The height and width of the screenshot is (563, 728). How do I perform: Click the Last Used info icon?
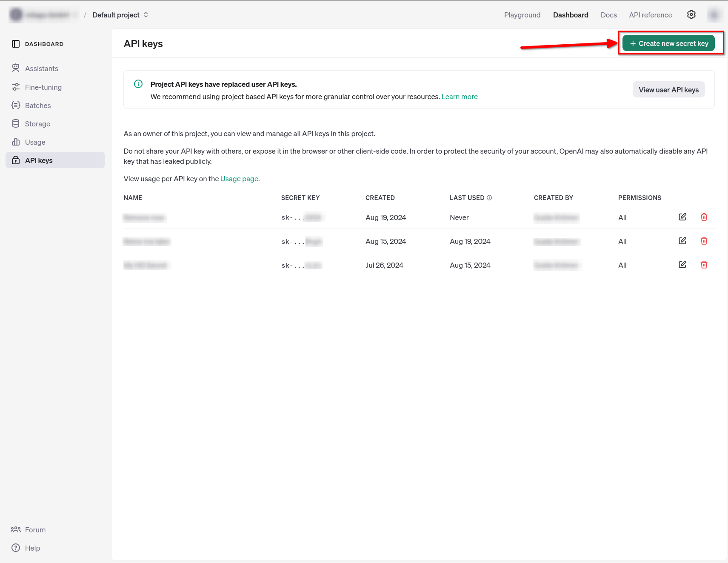[489, 198]
